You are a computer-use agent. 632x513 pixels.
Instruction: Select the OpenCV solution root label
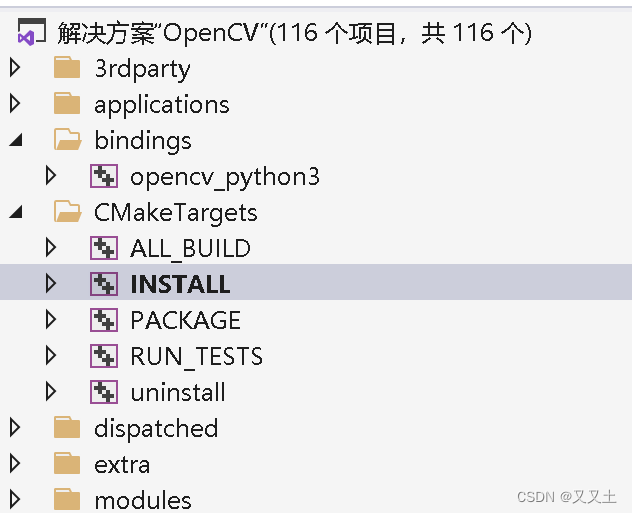click(x=295, y=33)
